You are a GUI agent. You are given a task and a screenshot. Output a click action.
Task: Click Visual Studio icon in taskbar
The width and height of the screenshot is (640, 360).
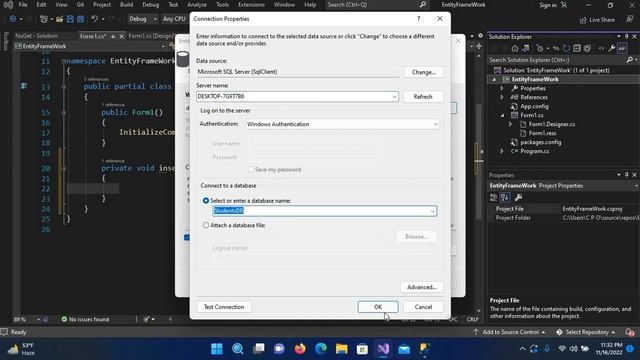click(x=383, y=349)
